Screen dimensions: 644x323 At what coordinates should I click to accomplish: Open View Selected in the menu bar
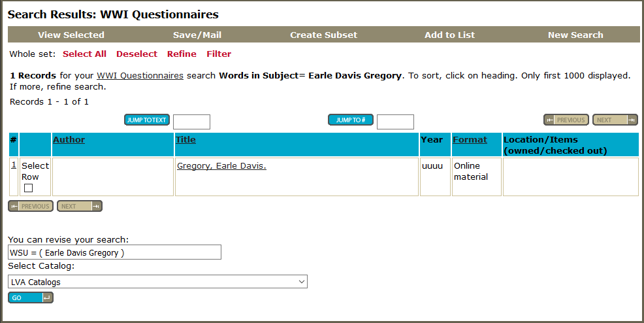tap(71, 35)
